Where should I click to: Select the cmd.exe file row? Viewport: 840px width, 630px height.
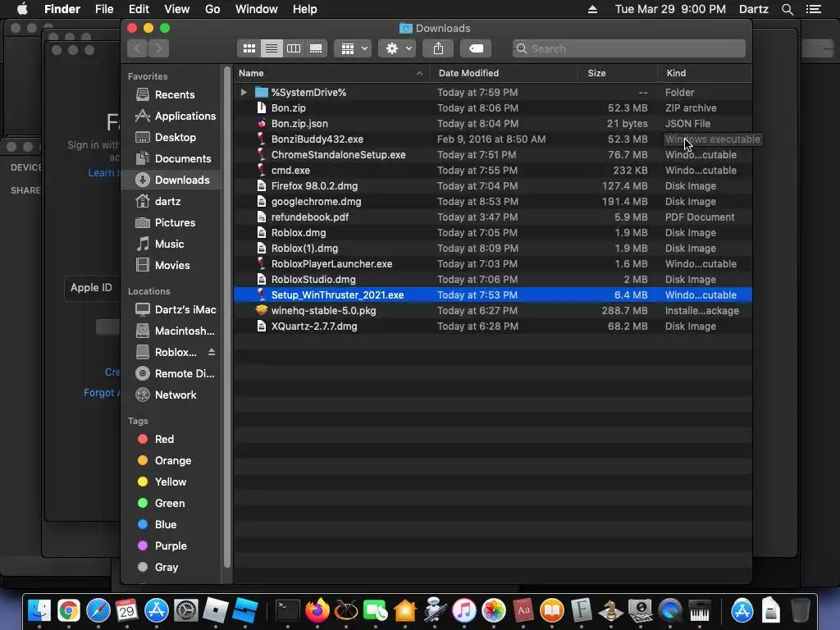(x=493, y=171)
